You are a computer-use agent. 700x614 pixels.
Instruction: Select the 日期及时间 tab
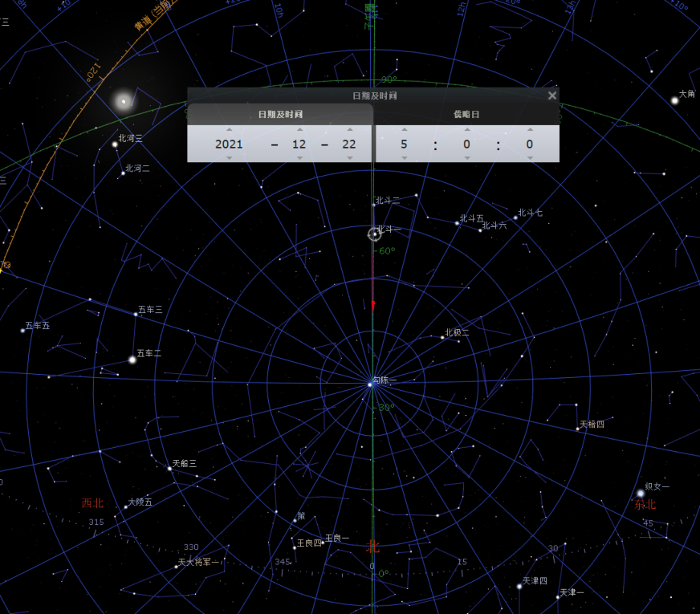[x=280, y=115]
